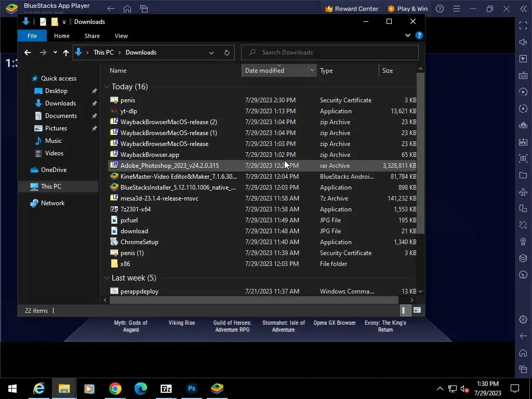Click the BlueStacks top bar back arrow
The width and height of the screenshot is (532, 399).
coord(111,9)
